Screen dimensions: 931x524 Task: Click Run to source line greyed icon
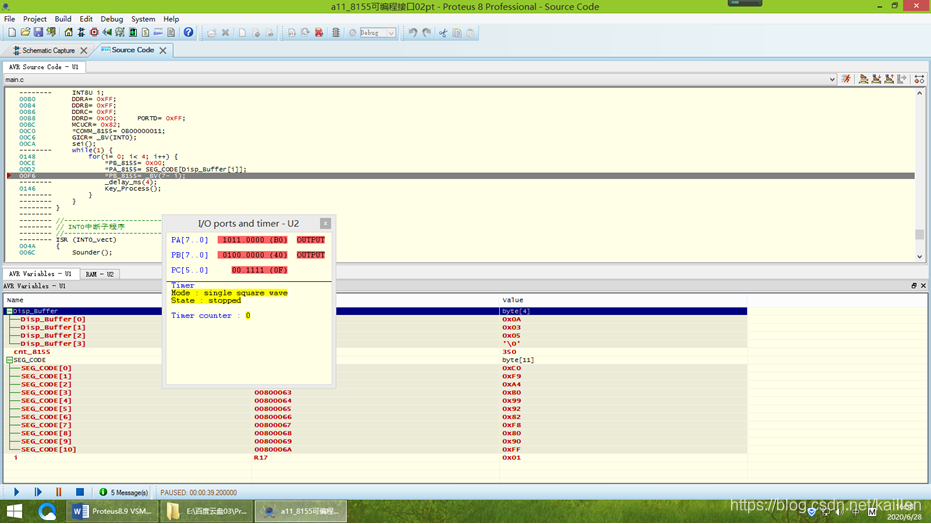coord(902,79)
